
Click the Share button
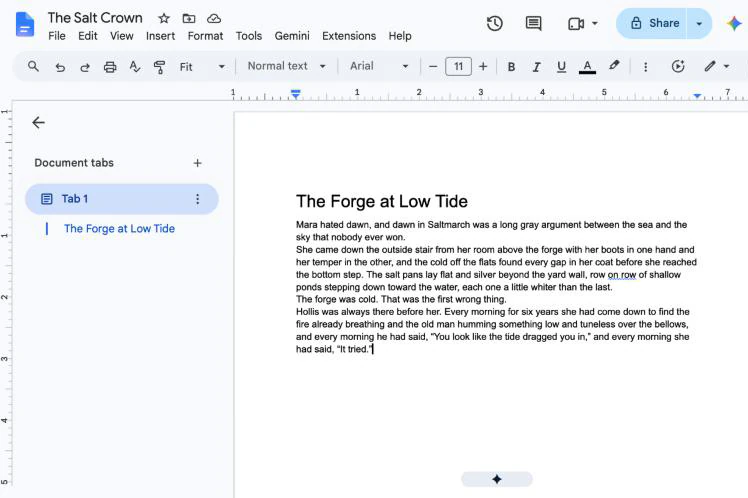point(654,23)
